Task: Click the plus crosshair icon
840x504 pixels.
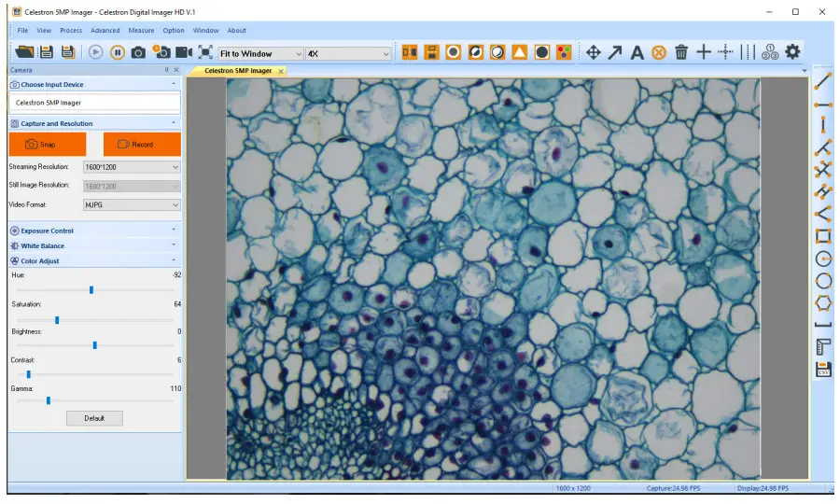Action: click(704, 52)
